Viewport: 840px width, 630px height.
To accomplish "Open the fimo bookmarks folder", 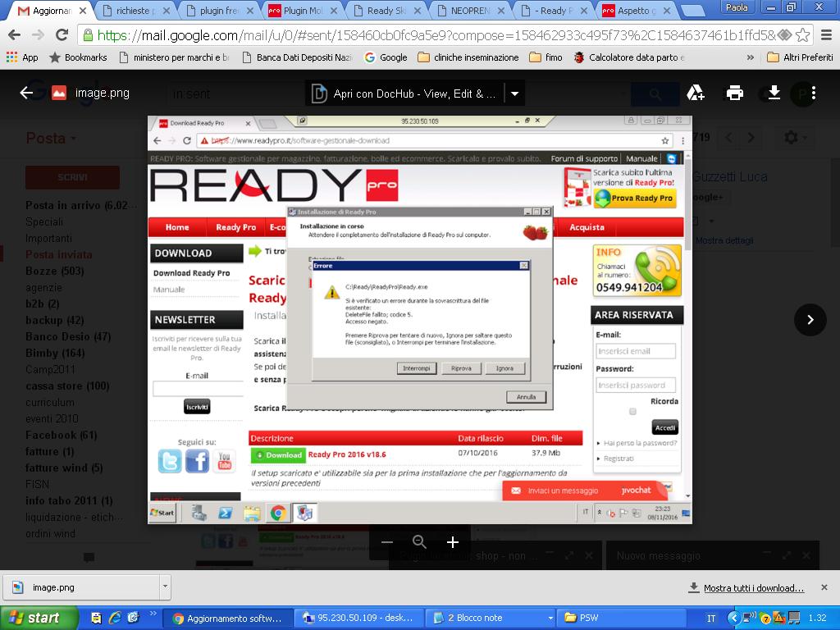I will [x=546, y=57].
